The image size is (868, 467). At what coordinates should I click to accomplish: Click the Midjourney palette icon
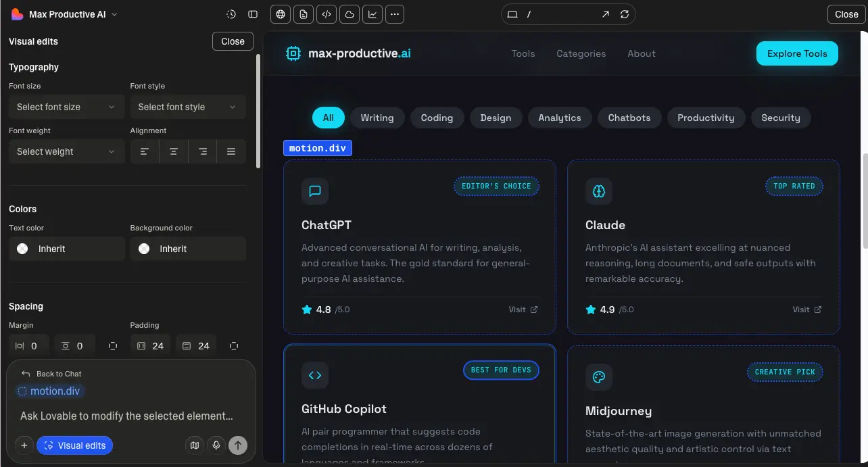pyautogui.click(x=599, y=377)
